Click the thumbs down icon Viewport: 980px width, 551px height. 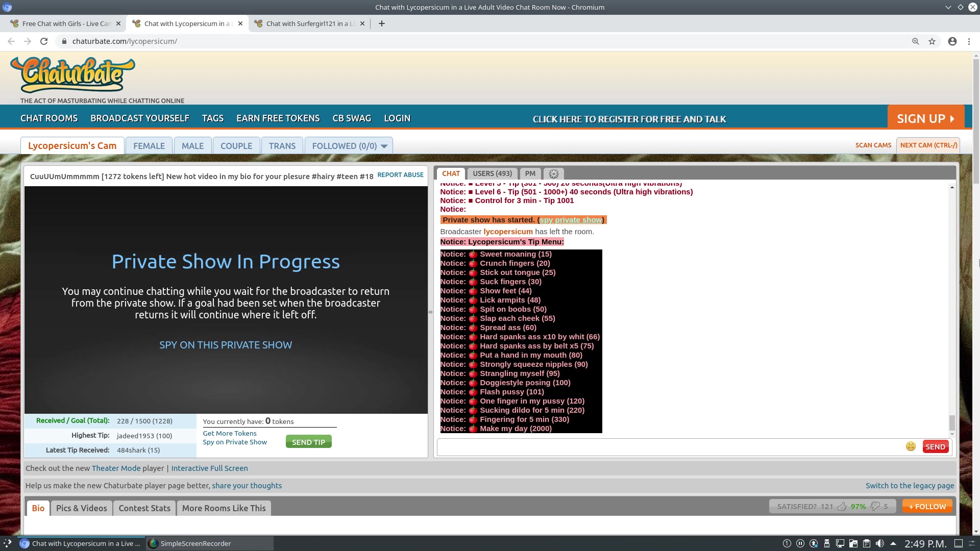point(875,507)
